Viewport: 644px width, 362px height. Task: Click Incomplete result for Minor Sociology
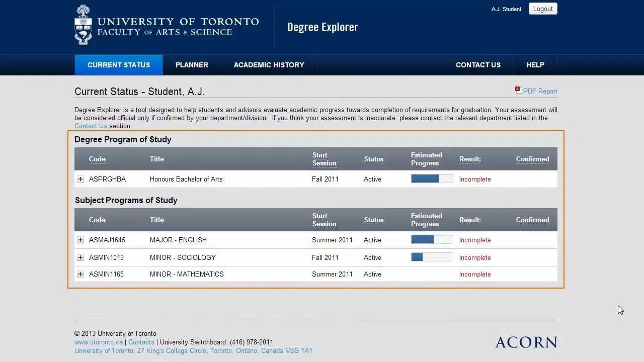point(475,257)
